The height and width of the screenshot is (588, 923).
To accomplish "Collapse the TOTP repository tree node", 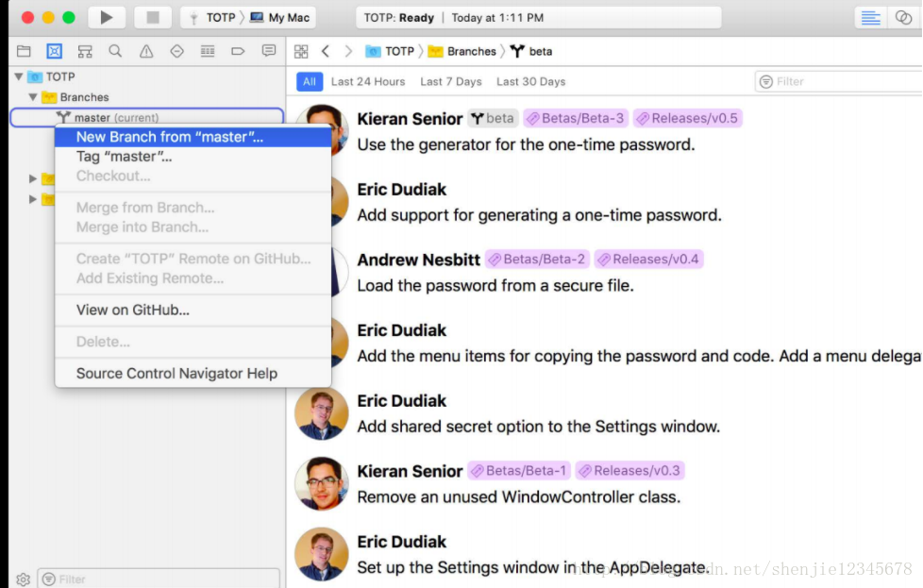I will pyautogui.click(x=19, y=76).
